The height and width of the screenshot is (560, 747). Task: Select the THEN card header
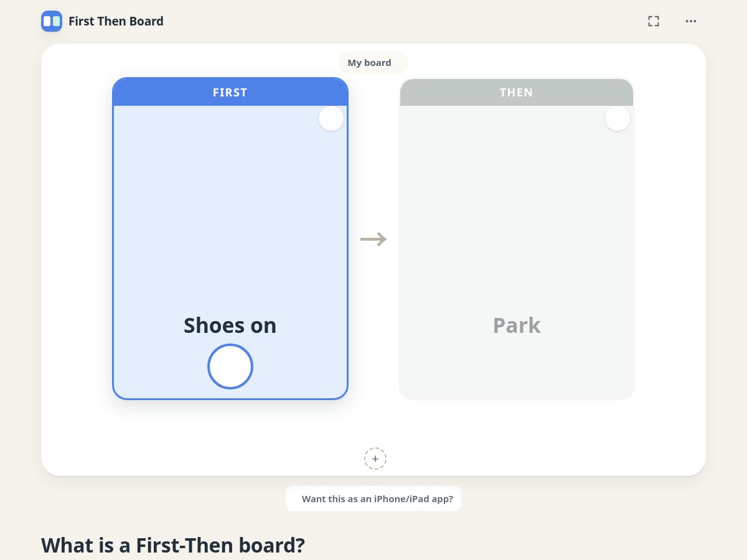[x=517, y=92]
